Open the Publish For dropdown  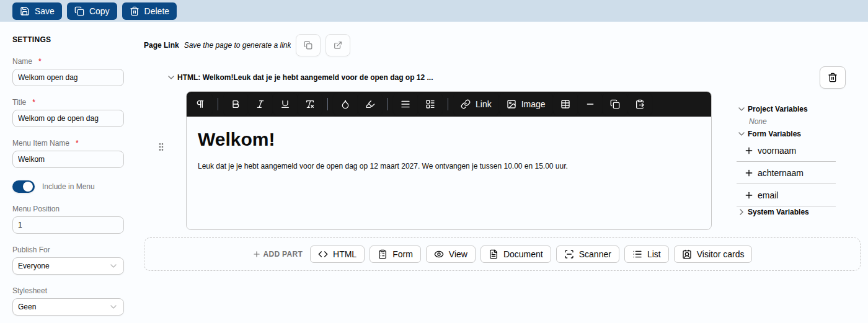[x=68, y=266]
